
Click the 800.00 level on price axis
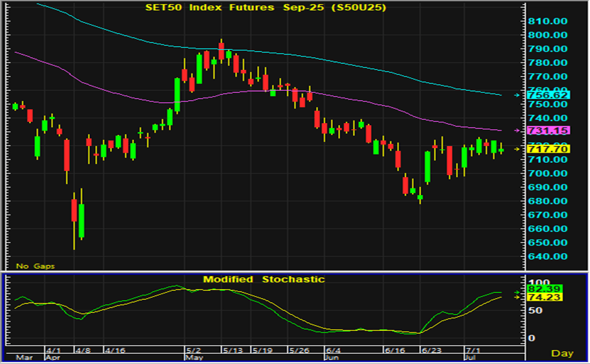(x=546, y=34)
